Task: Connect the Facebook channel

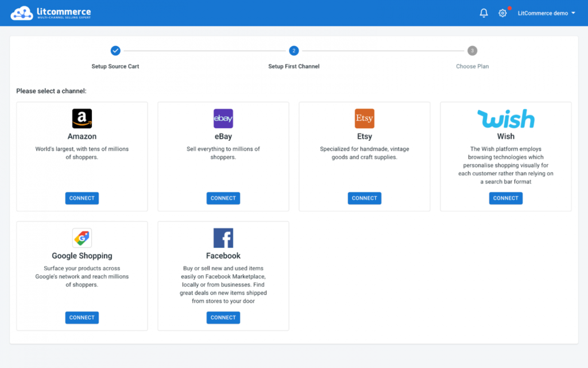Action: (223, 317)
